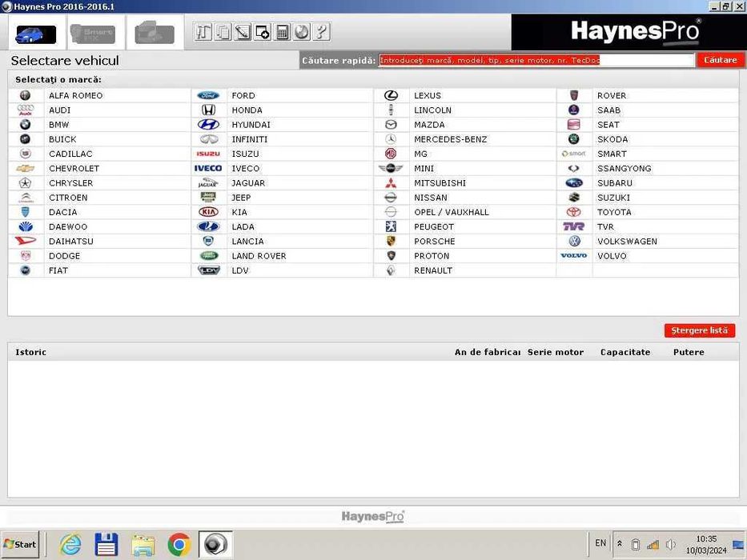This screenshot has height=560, width=747.
Task: Select the Peugeot lion logo
Action: (391, 226)
